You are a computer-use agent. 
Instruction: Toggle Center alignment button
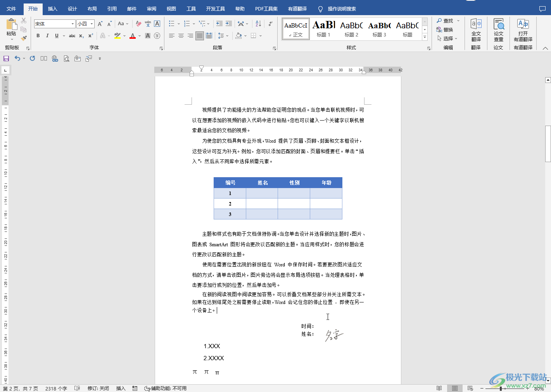pos(181,36)
